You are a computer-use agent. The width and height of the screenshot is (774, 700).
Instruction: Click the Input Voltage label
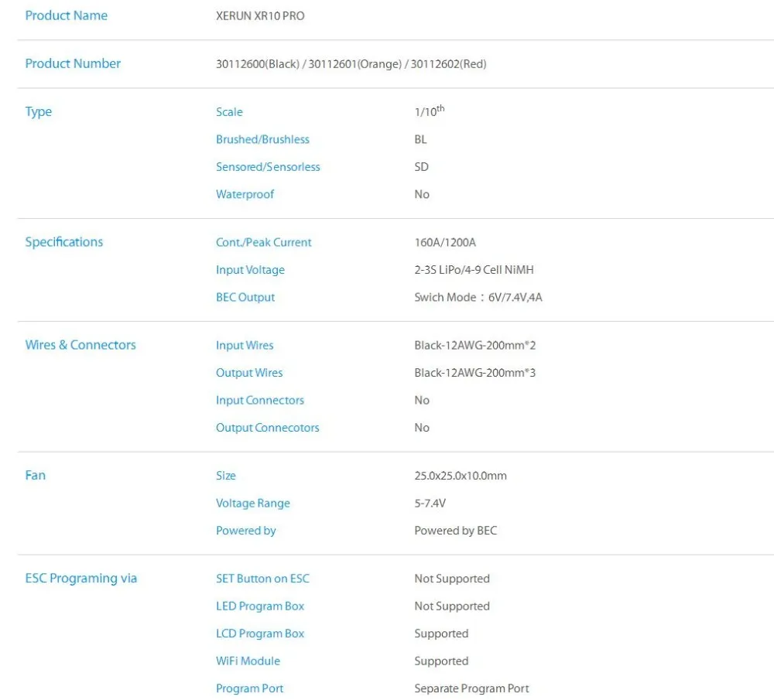[x=250, y=270]
